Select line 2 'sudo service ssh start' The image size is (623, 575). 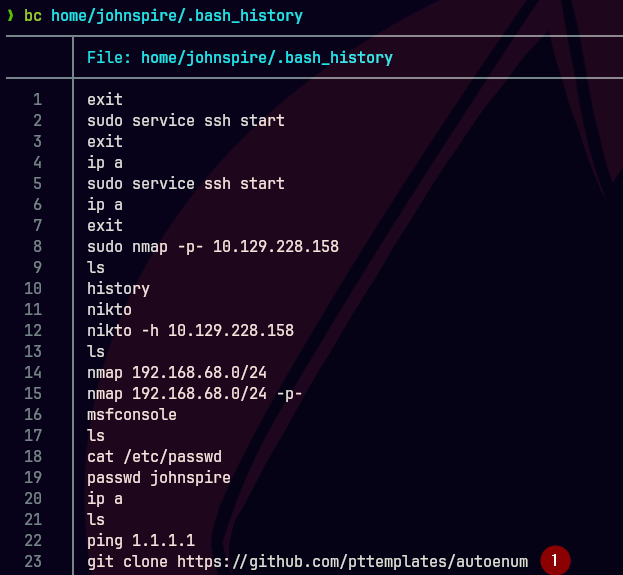pos(186,120)
